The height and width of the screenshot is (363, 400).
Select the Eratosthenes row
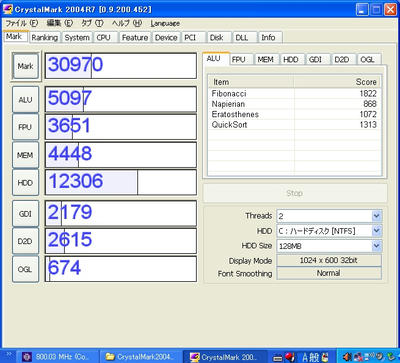click(294, 114)
